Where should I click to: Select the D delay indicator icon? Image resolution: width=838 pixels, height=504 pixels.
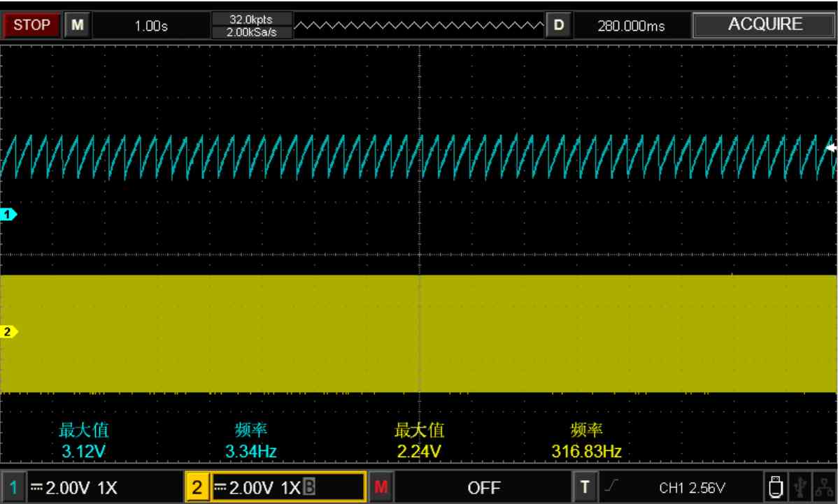(x=558, y=25)
